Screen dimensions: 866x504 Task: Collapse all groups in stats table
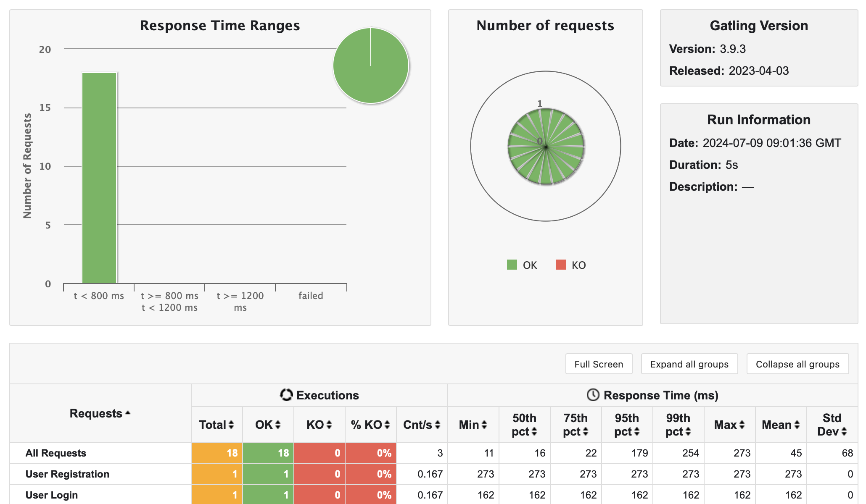[x=797, y=364]
